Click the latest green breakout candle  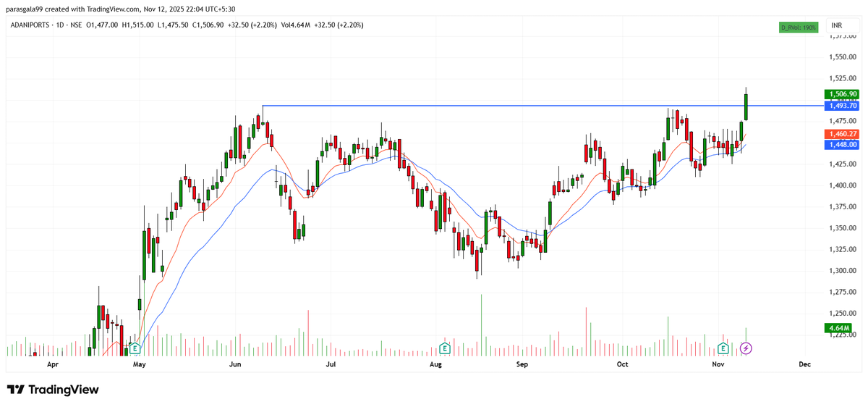(746, 104)
